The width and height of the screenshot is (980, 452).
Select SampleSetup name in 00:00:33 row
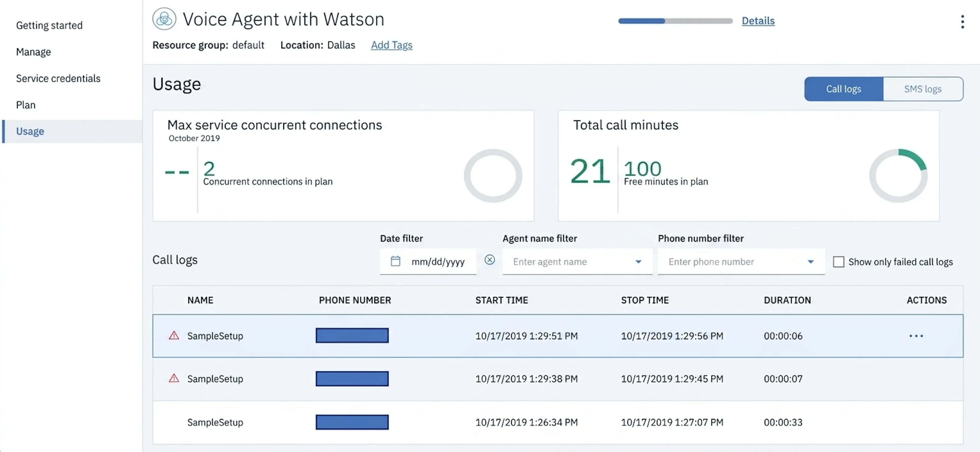tap(215, 422)
